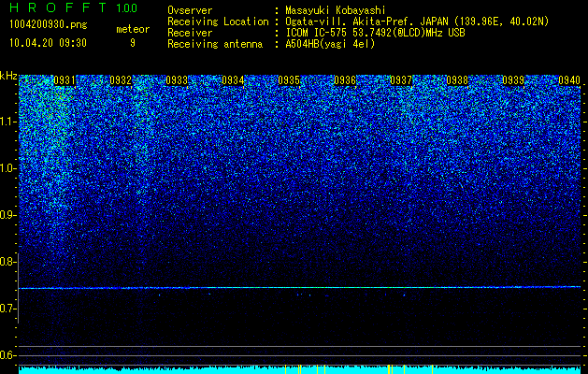The height and width of the screenshot is (374, 588).
Task: Click the 0.8 frequency axis label
Action: (x=8, y=262)
